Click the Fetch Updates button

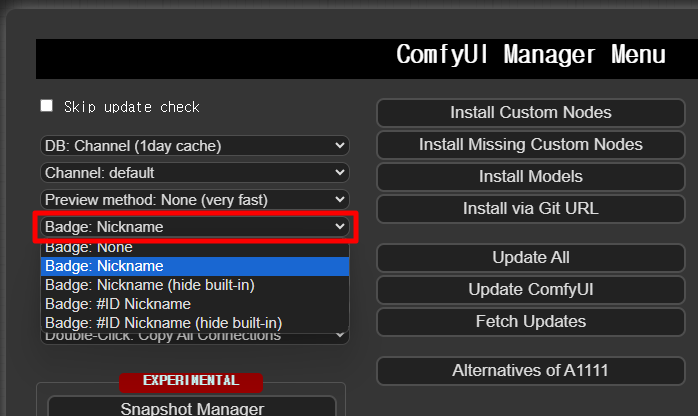531,322
